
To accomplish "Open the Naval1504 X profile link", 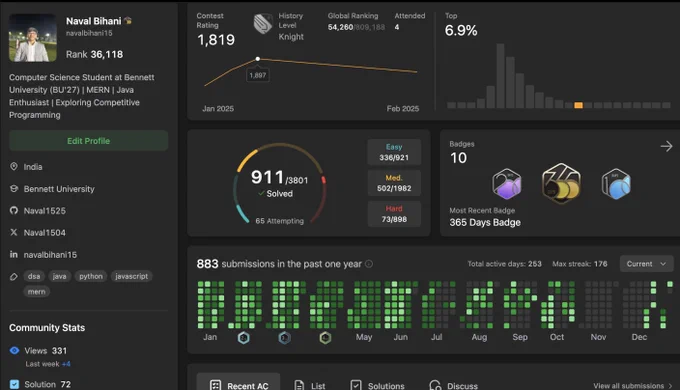I will (x=45, y=233).
